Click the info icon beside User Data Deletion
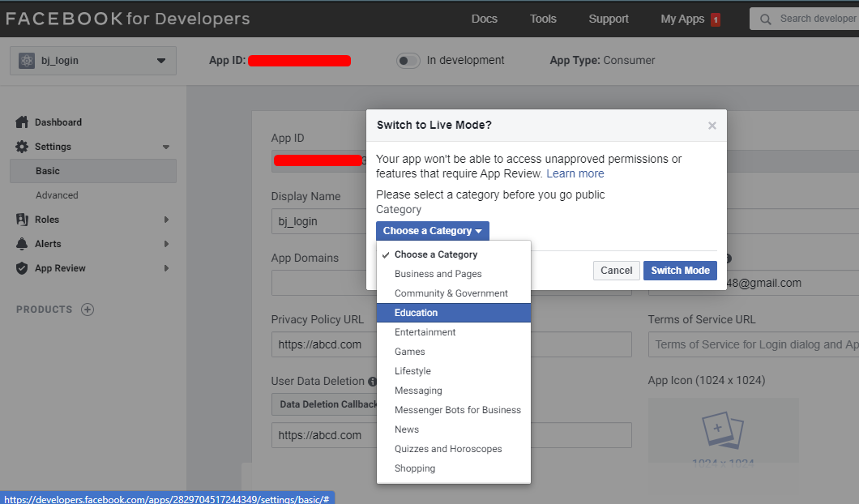Screen dimensions: 859x504 374,381
